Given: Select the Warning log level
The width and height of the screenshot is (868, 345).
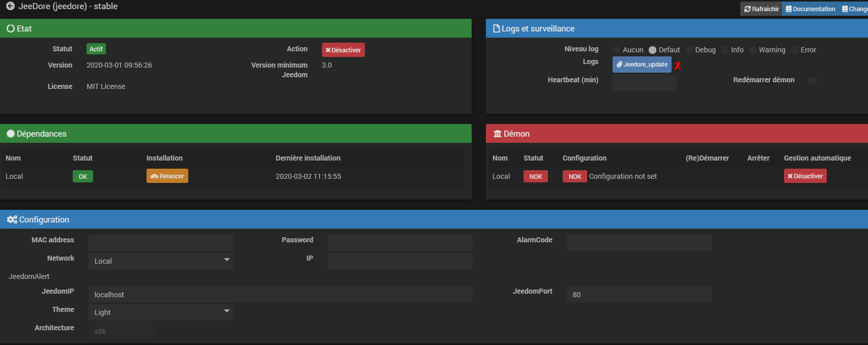Looking at the screenshot, I should pos(753,50).
